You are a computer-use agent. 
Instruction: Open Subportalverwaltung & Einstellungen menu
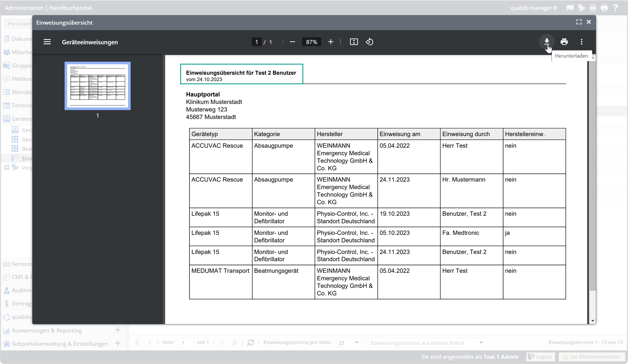click(60, 344)
